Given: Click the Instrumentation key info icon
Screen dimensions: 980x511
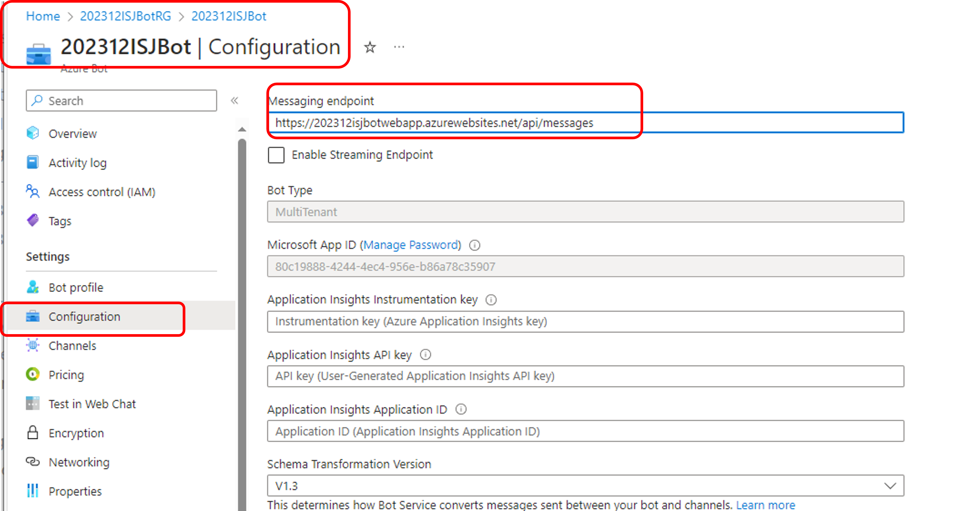Looking at the screenshot, I should (x=491, y=300).
